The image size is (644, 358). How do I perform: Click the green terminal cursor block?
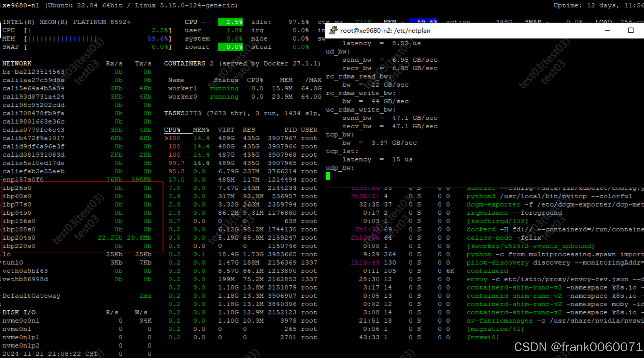point(328,176)
